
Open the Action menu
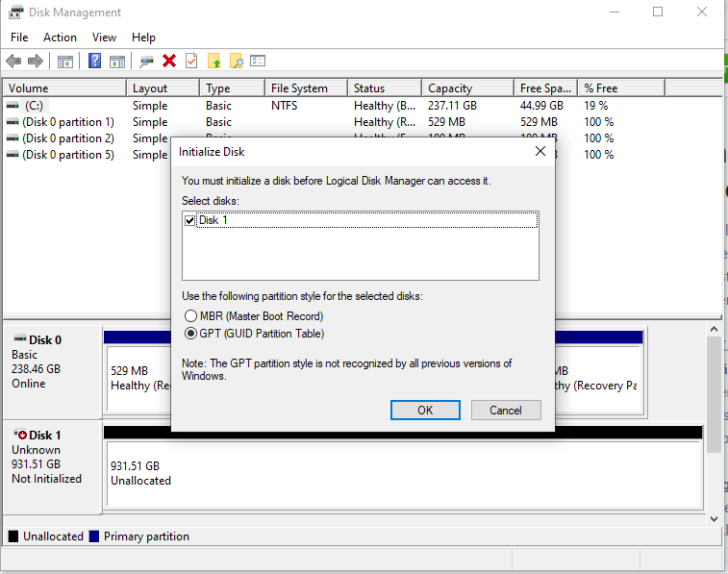[60, 37]
